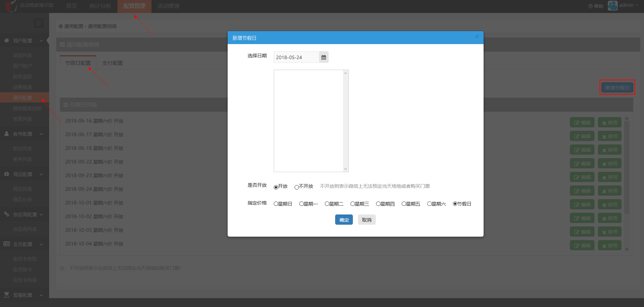Click the user icon beside 帐号配置

6,134
